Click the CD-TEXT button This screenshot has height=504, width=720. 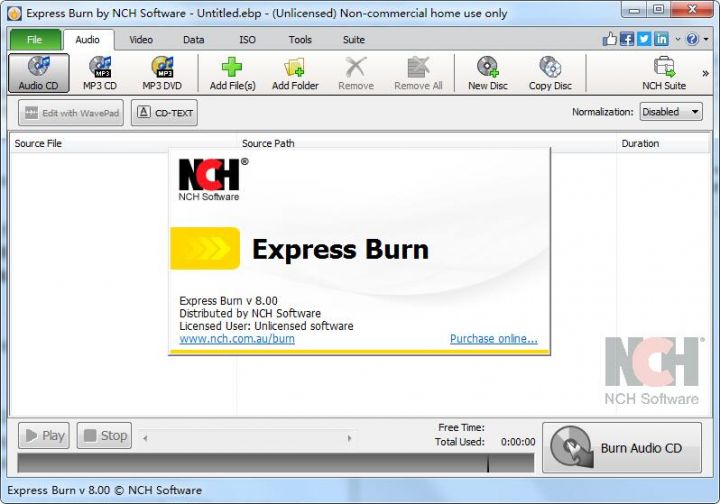(x=164, y=113)
